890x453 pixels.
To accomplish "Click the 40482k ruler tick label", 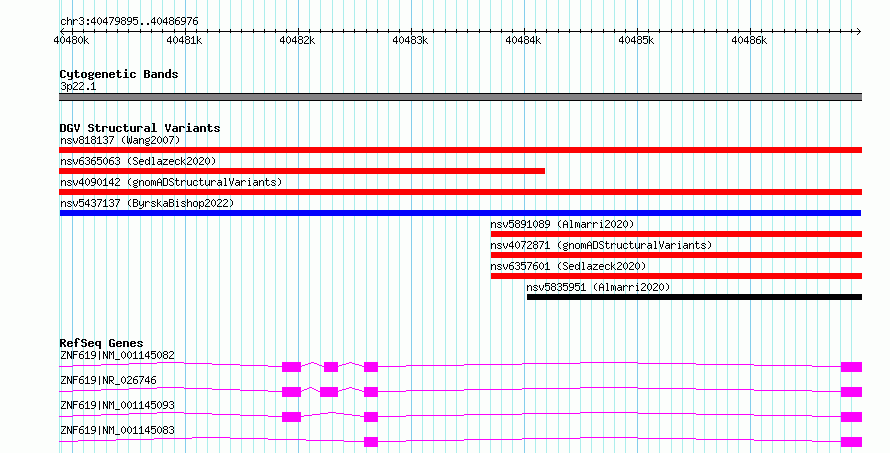I will point(297,41).
